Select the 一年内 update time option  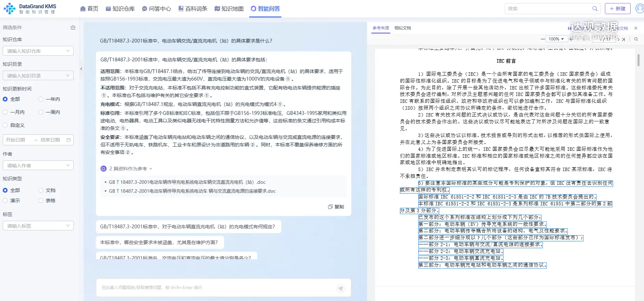coord(41,99)
